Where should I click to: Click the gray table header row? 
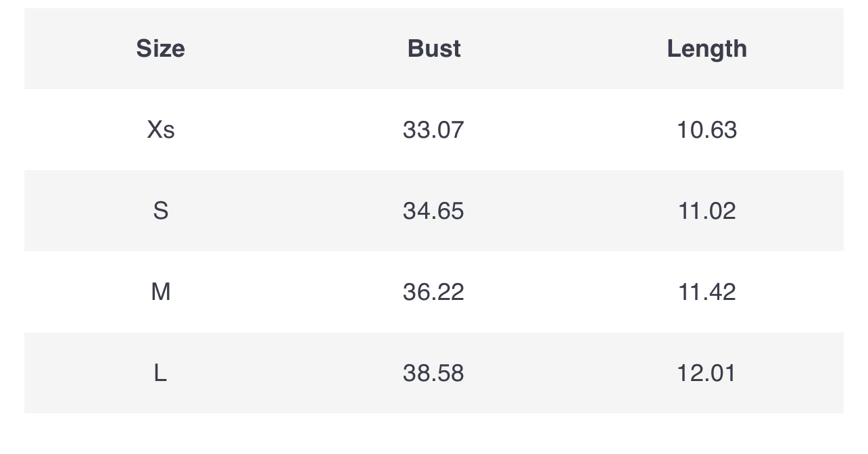coord(297,49)
